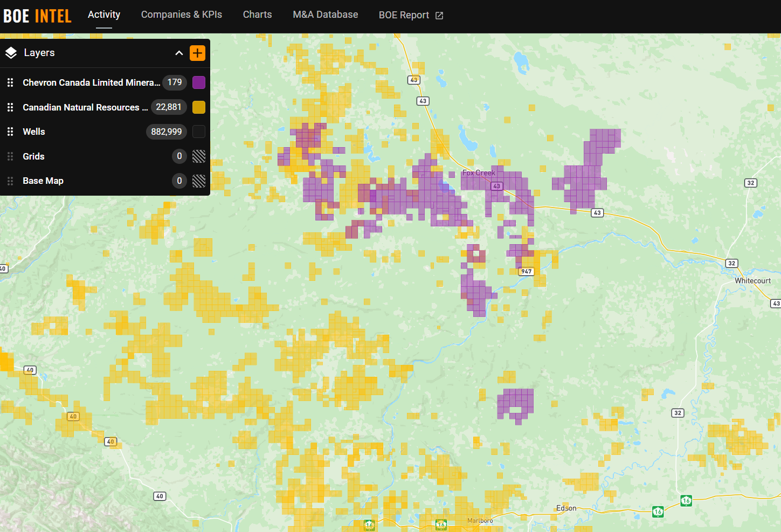
Task: Grab the drag handle of Canadian Natural Resources layer
Action: pos(10,107)
